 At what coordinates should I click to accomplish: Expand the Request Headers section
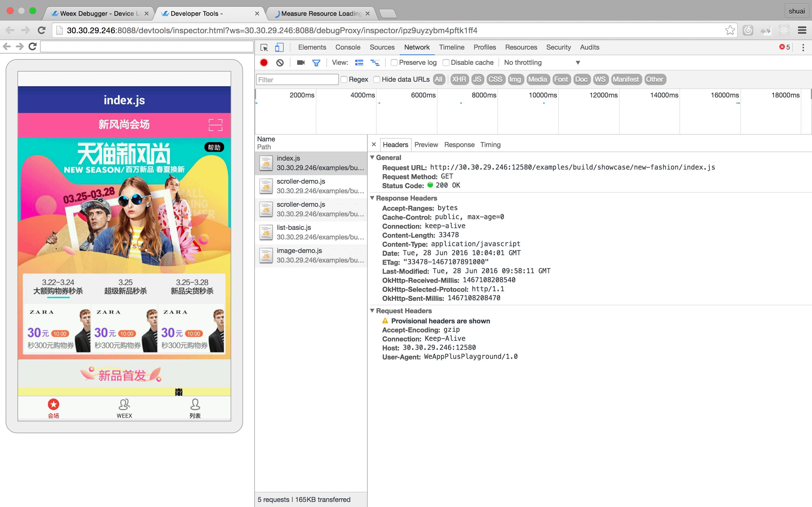(373, 310)
